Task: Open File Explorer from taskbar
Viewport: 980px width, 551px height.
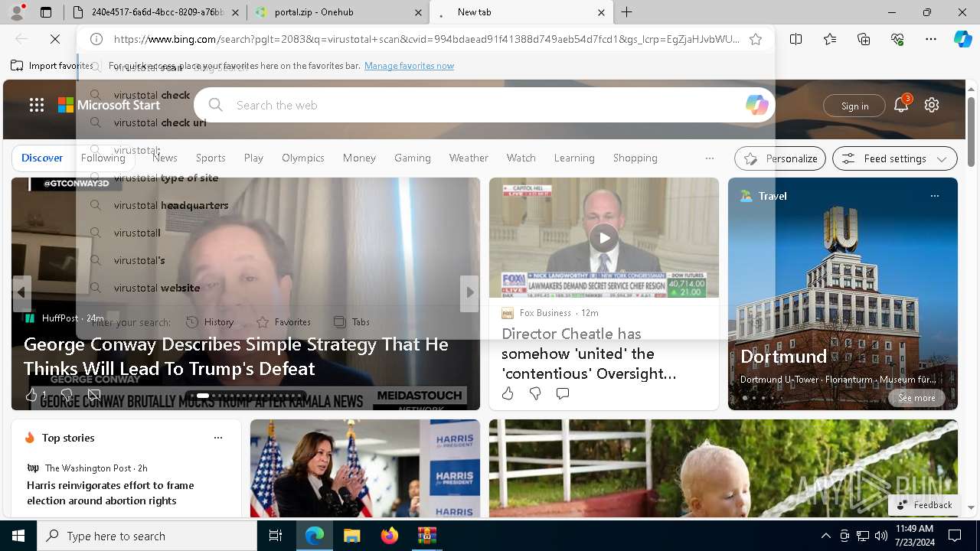Action: coord(351,536)
